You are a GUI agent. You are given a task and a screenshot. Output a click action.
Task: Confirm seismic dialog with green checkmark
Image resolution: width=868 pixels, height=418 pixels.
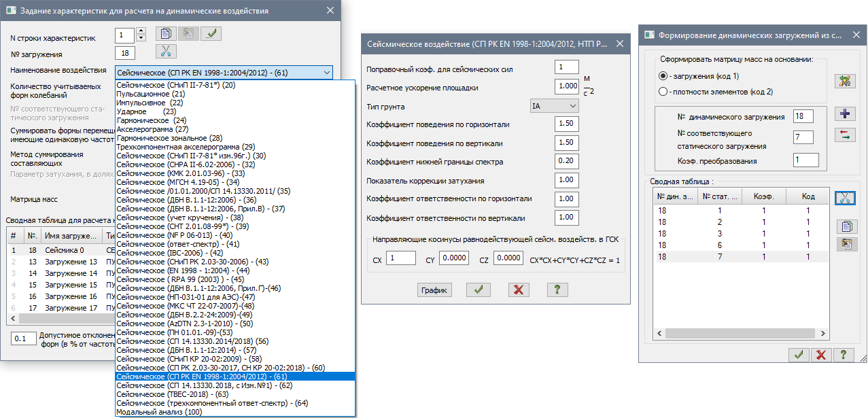pos(478,290)
